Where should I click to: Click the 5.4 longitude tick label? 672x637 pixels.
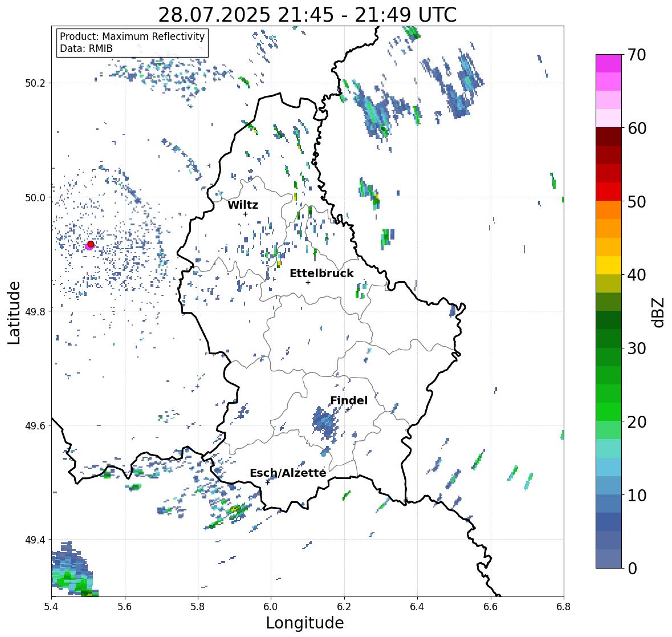coord(51,607)
